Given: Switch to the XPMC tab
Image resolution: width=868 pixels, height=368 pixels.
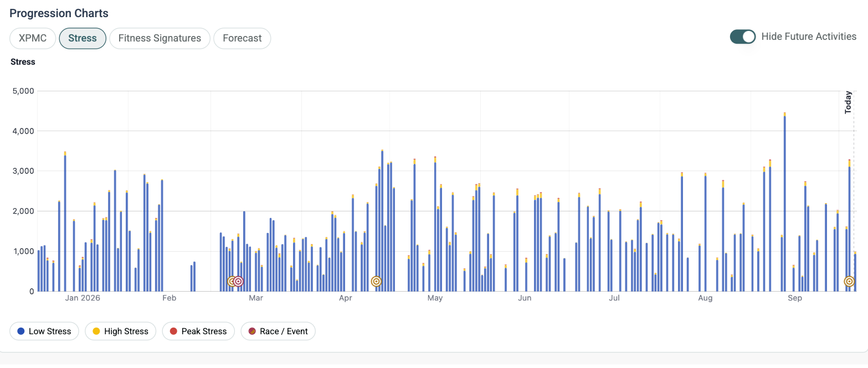Looking at the screenshot, I should [33, 38].
